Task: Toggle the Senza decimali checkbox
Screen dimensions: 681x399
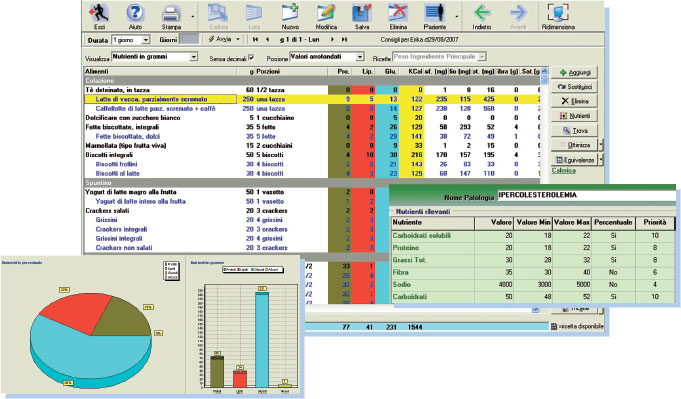Action: click(251, 57)
